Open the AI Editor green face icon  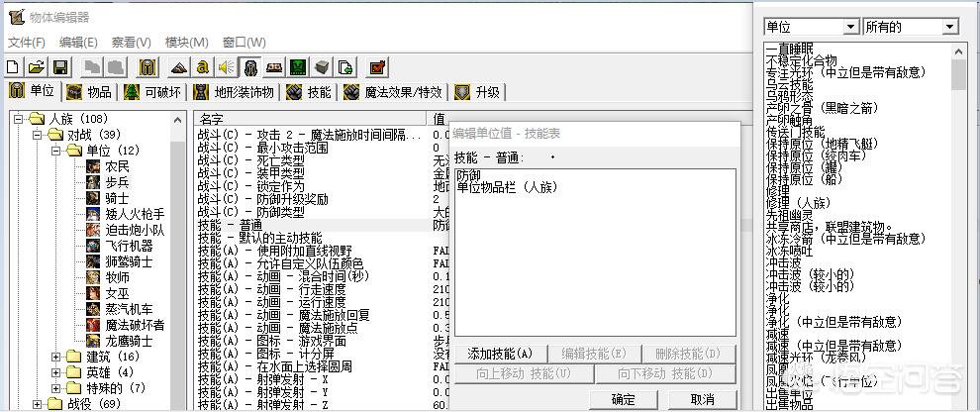[x=297, y=67]
